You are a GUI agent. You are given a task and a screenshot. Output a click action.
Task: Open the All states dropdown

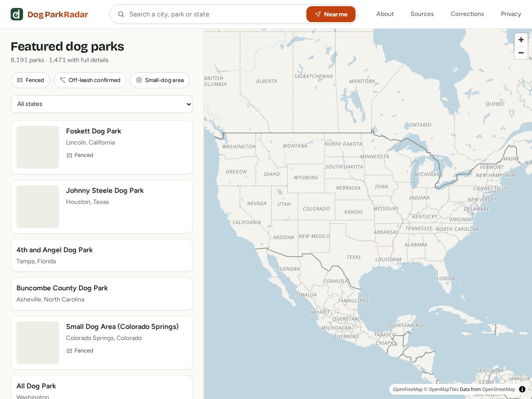102,104
